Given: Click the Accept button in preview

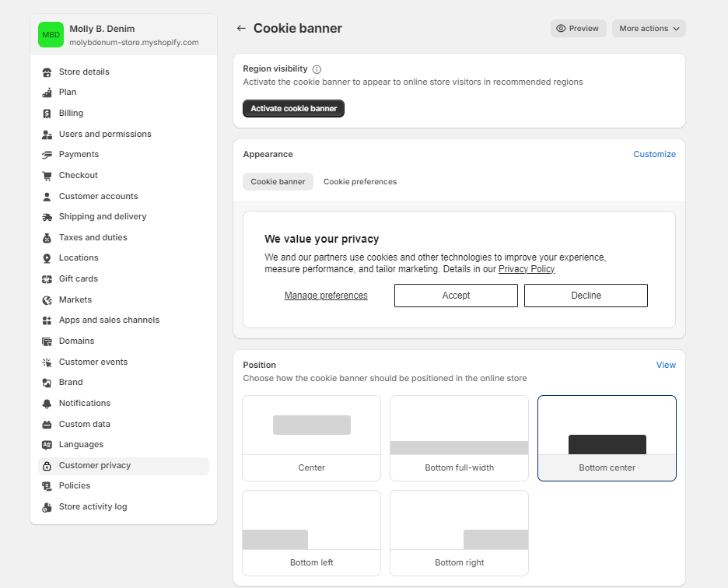Looking at the screenshot, I should coord(456,296).
